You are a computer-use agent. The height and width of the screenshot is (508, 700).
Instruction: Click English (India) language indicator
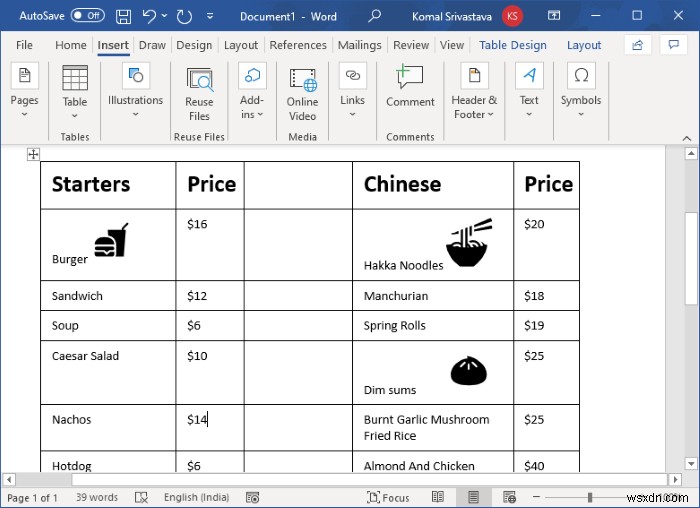click(196, 497)
